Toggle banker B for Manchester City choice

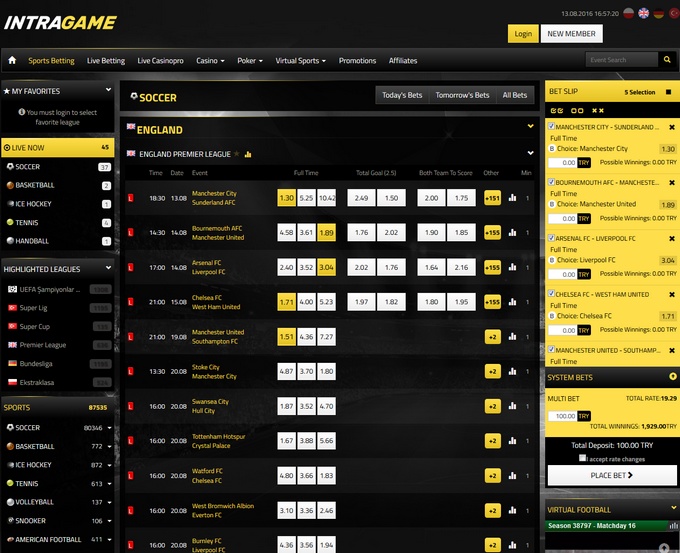tap(552, 149)
